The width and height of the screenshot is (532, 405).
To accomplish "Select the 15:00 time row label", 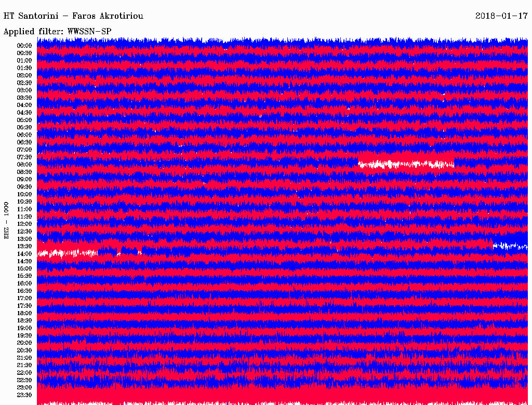I will coord(24,268).
